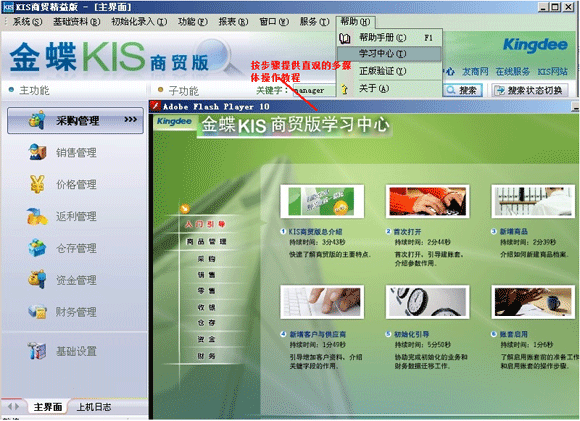Click the 搜索 button
580x421 pixels.
point(463,90)
